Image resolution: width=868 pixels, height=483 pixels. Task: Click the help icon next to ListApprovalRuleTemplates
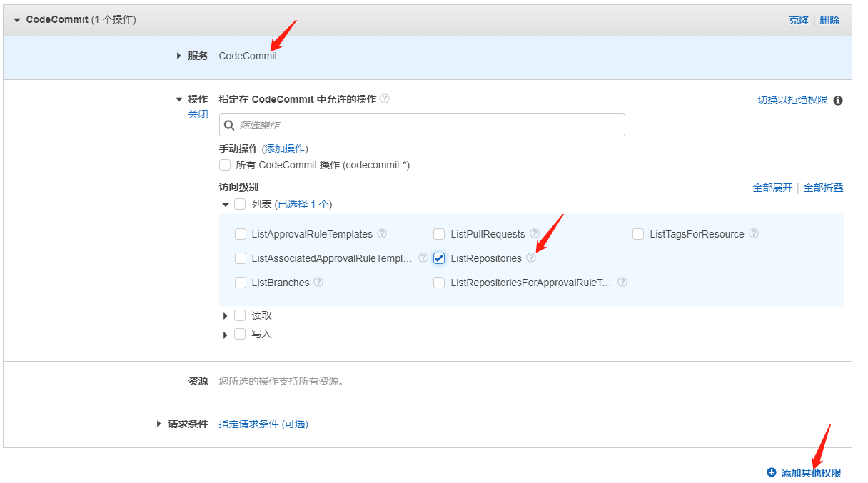pos(382,233)
